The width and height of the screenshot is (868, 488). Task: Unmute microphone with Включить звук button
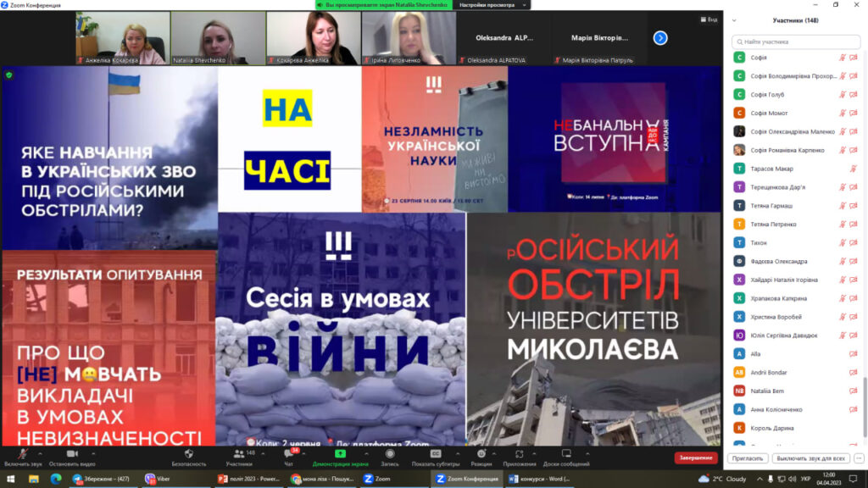[x=22, y=455]
